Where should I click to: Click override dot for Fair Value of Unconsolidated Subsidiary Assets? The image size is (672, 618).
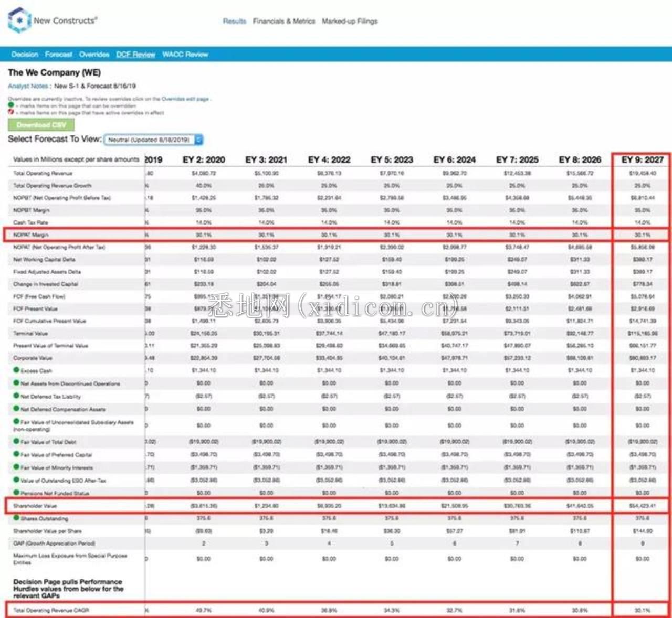[x=16, y=421]
